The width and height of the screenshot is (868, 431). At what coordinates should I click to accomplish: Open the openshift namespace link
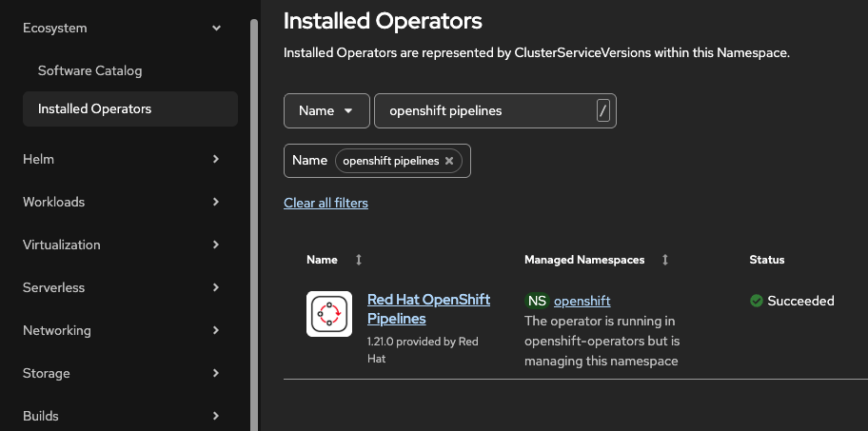pyautogui.click(x=582, y=301)
